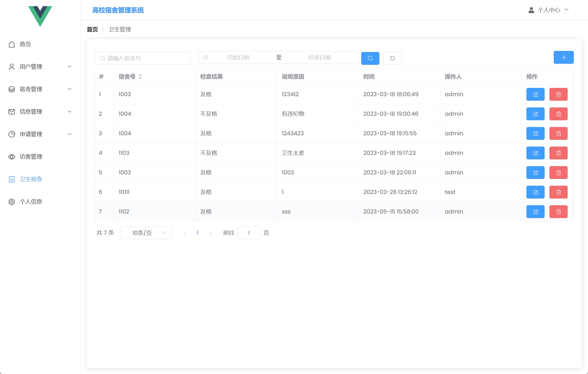The height and width of the screenshot is (374, 588).
Task: Edit the row with reason 123412
Action: 535,94
